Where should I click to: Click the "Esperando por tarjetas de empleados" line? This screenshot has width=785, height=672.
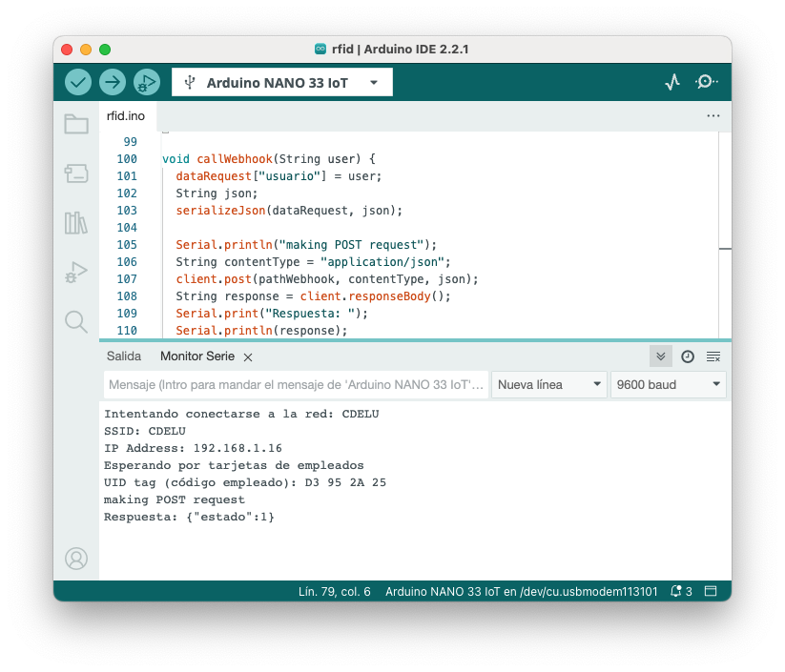coord(234,465)
